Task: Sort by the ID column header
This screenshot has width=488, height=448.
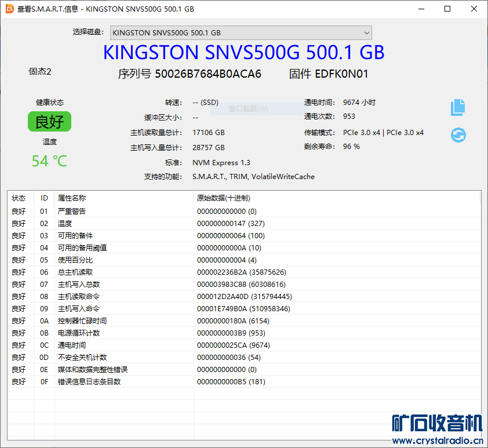Action: (x=44, y=198)
